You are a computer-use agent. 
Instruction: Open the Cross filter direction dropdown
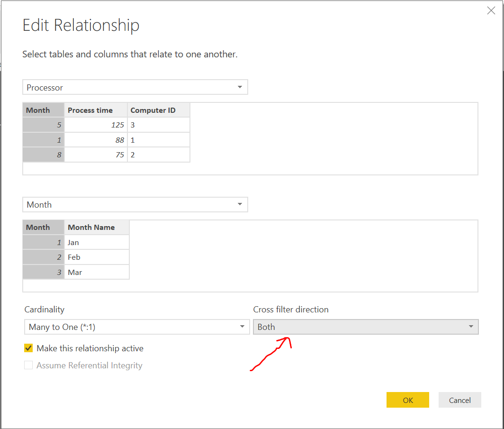click(x=366, y=327)
